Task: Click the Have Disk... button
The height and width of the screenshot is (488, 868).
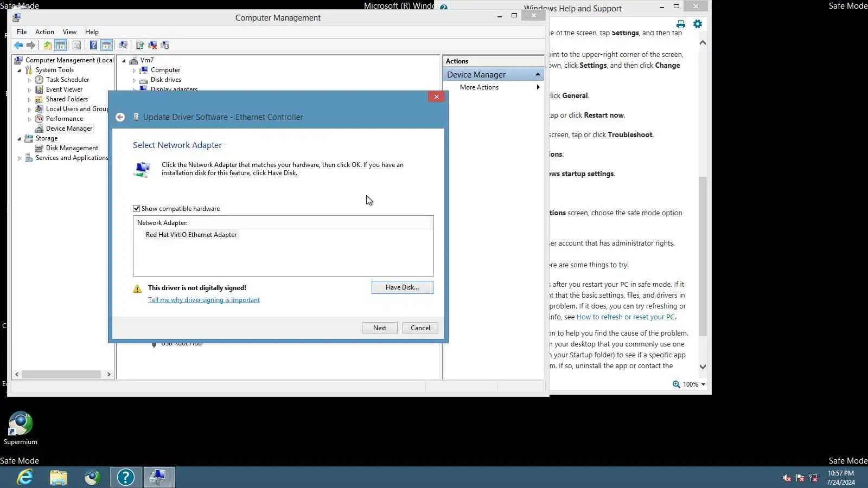Action: 402,287
